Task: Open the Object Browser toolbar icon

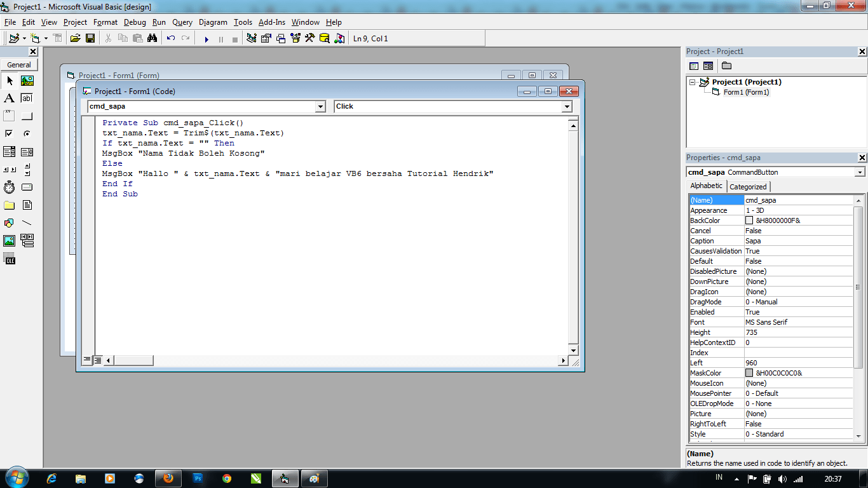Action: click(x=295, y=39)
